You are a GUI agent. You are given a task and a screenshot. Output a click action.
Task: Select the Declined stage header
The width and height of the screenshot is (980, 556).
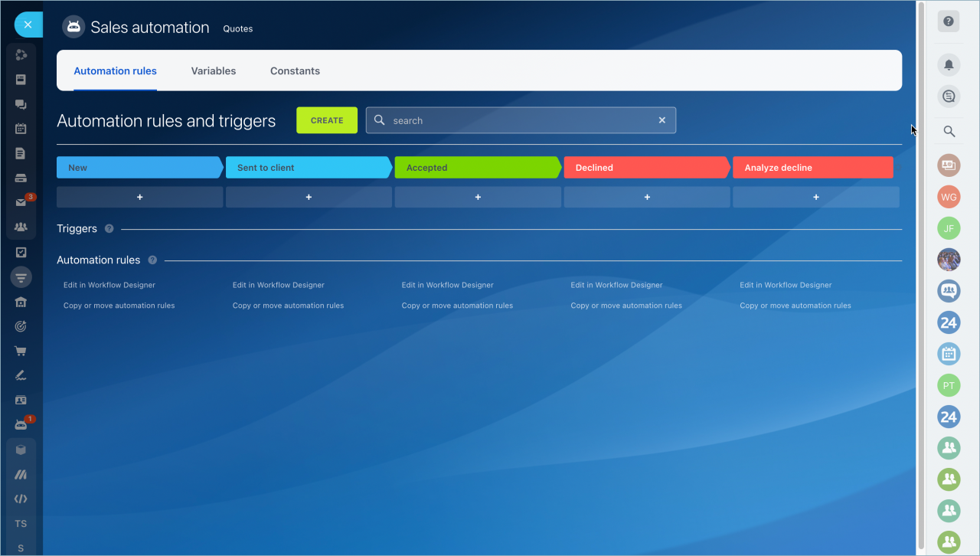pyautogui.click(x=647, y=168)
